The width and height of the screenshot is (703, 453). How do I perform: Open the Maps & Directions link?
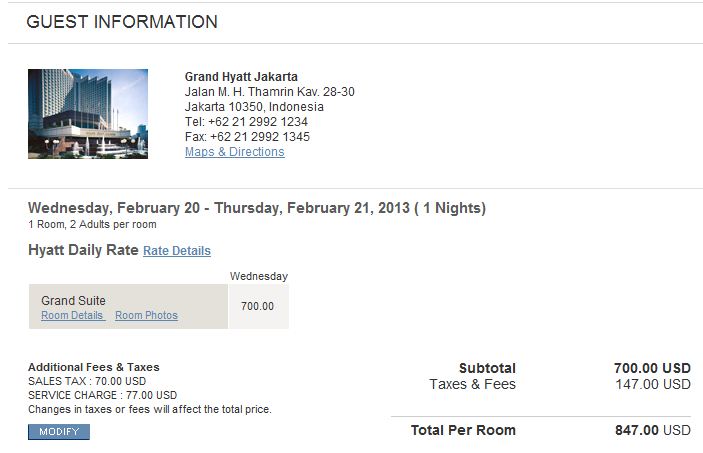pos(234,152)
